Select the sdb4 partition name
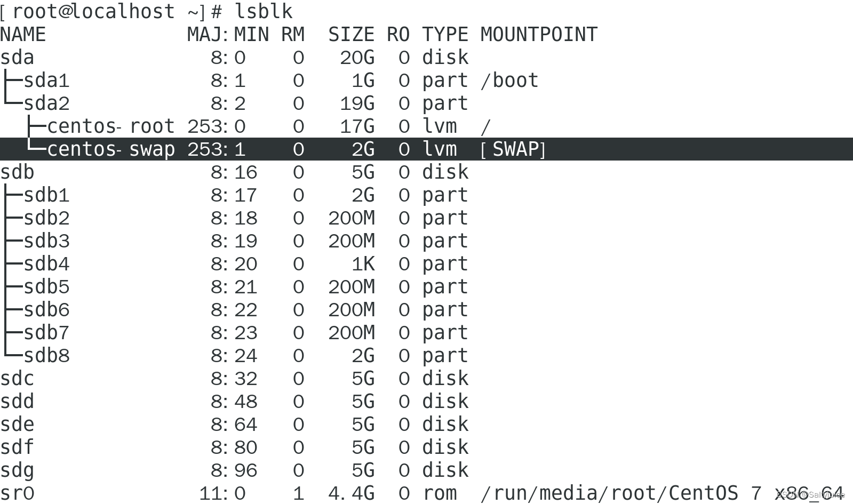The height and width of the screenshot is (504, 853). coord(46,264)
